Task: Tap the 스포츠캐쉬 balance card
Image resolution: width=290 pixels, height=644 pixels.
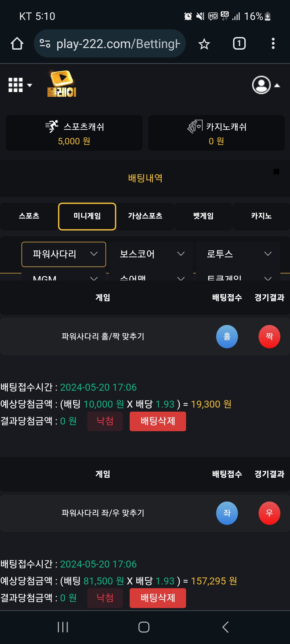Action: pyautogui.click(x=74, y=133)
